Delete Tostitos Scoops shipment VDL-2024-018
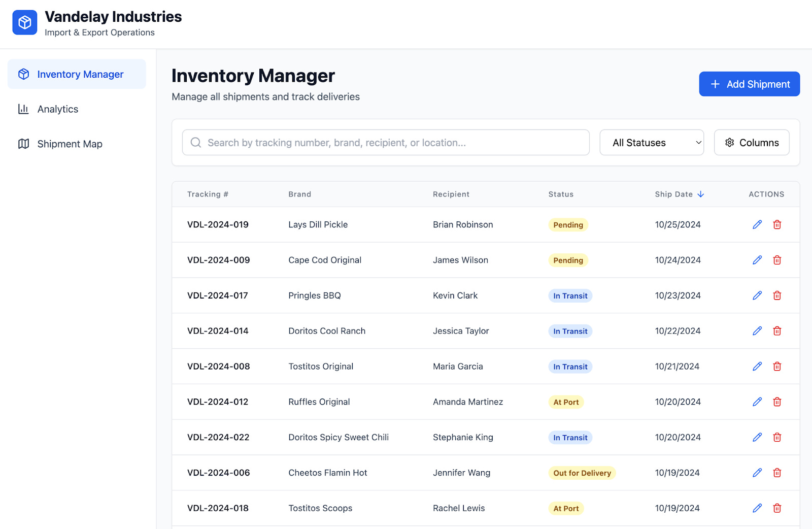 tap(777, 508)
